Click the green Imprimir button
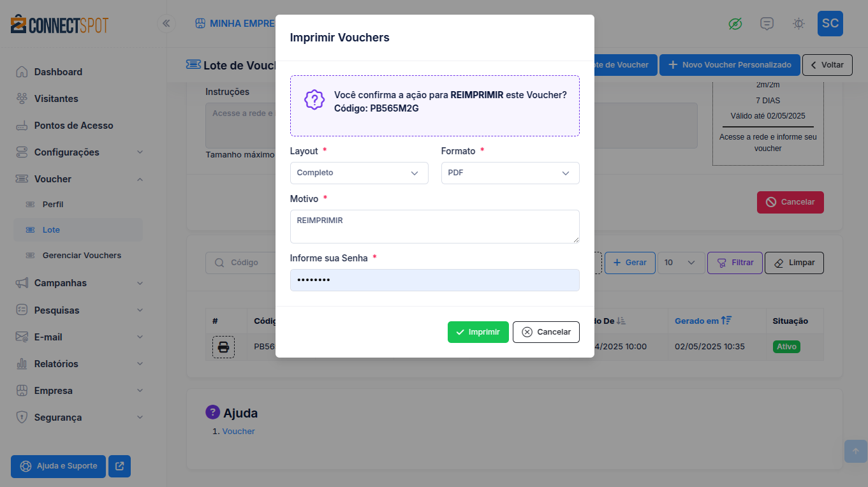Viewport: 868px width, 487px height. 478,332
